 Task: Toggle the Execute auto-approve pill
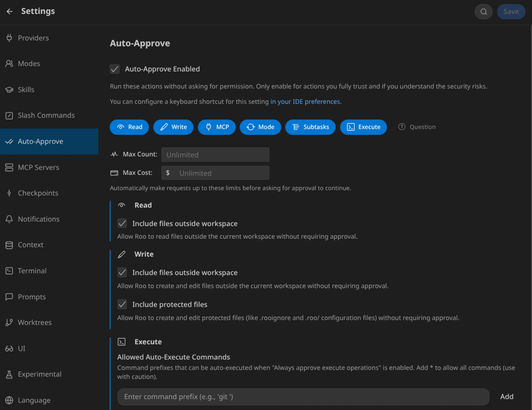363,127
